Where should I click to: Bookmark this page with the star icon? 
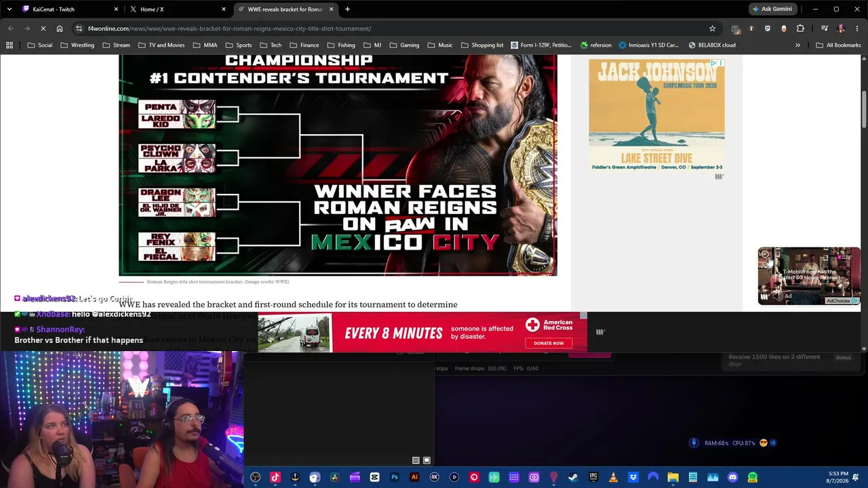pos(712,28)
